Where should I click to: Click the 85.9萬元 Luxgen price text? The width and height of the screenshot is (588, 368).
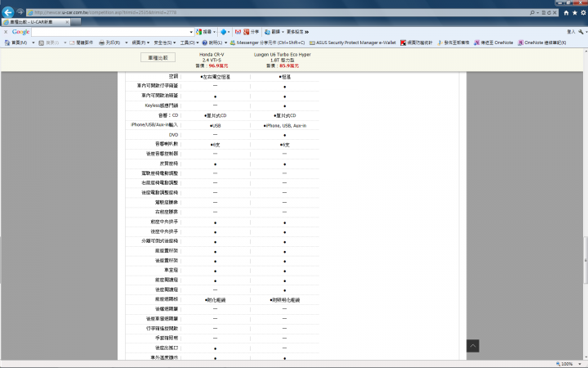coord(289,65)
